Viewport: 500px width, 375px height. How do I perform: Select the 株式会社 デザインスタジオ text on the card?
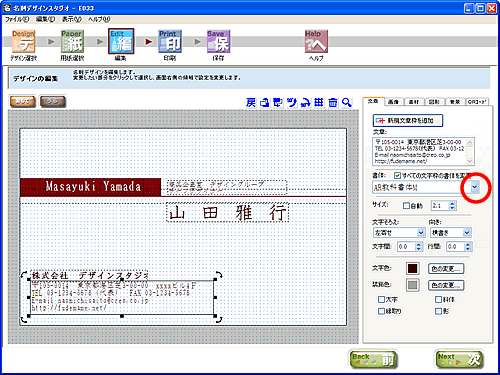click(90, 275)
